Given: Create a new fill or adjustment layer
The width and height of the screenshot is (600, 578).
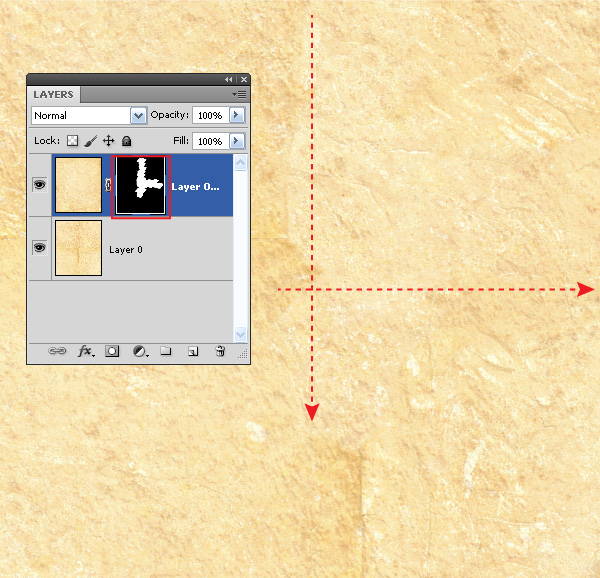Looking at the screenshot, I should click(140, 351).
